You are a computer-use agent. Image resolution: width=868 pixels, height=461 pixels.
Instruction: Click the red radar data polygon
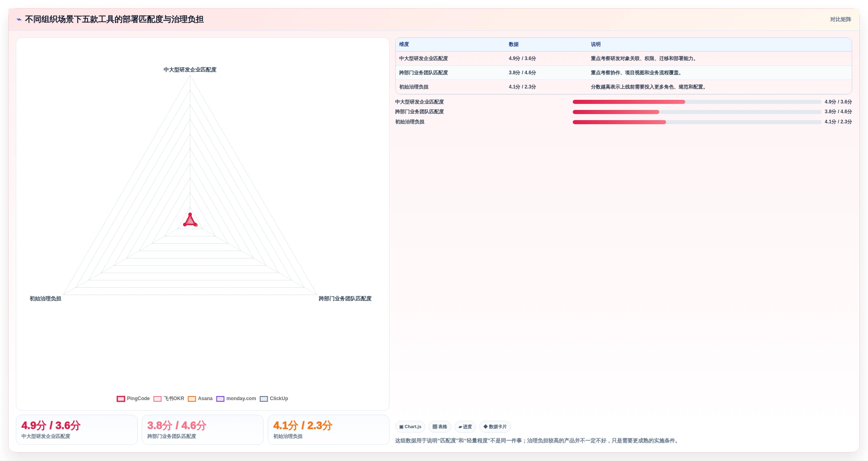(x=190, y=221)
